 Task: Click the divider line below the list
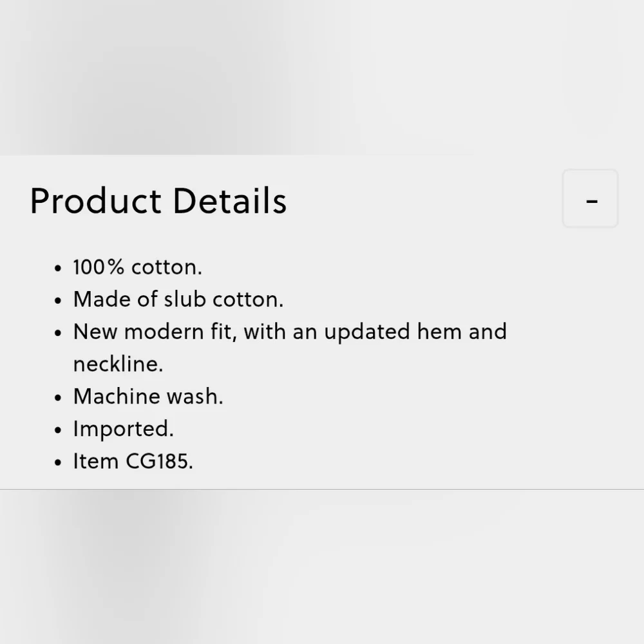tap(322, 489)
